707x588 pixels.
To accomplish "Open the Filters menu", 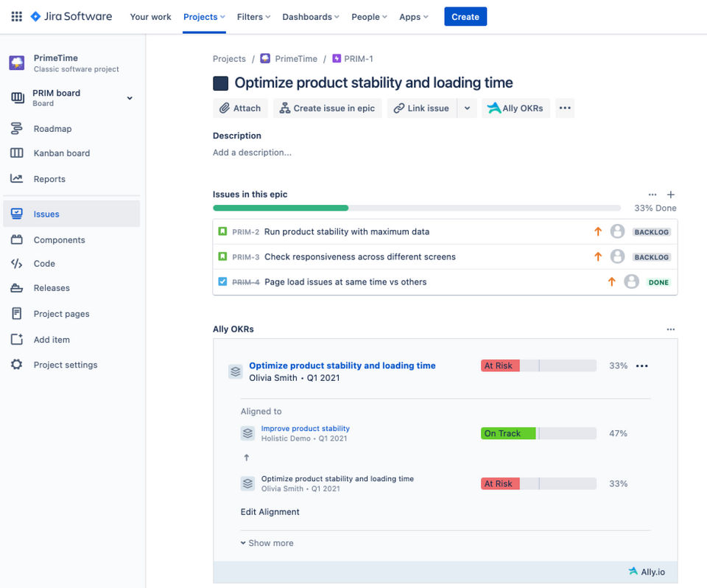I will tap(253, 17).
